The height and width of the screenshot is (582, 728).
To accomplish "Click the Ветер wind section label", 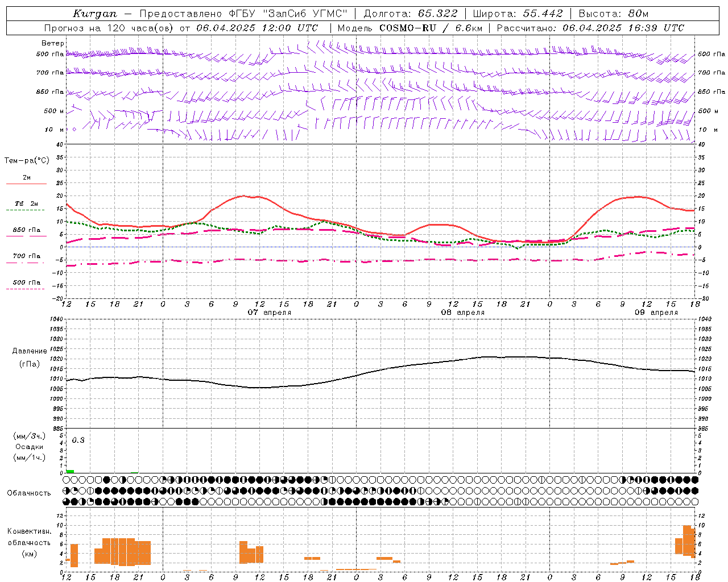I will [x=53, y=43].
